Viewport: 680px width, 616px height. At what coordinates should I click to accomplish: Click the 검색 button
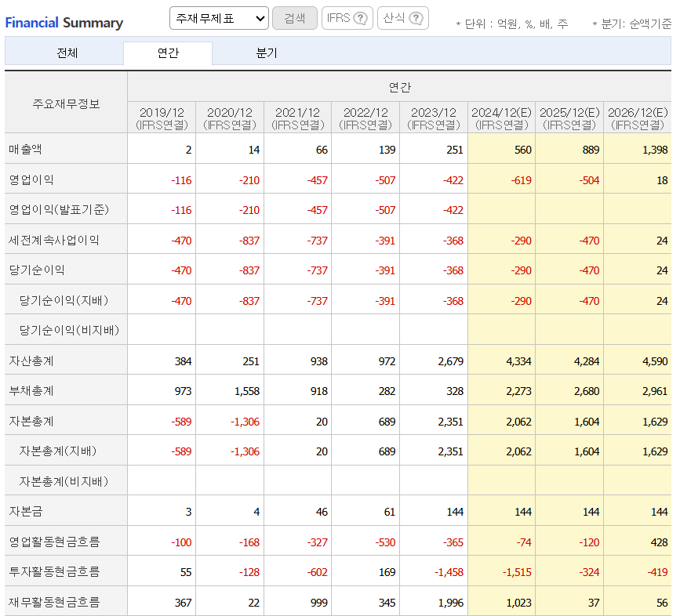[295, 18]
